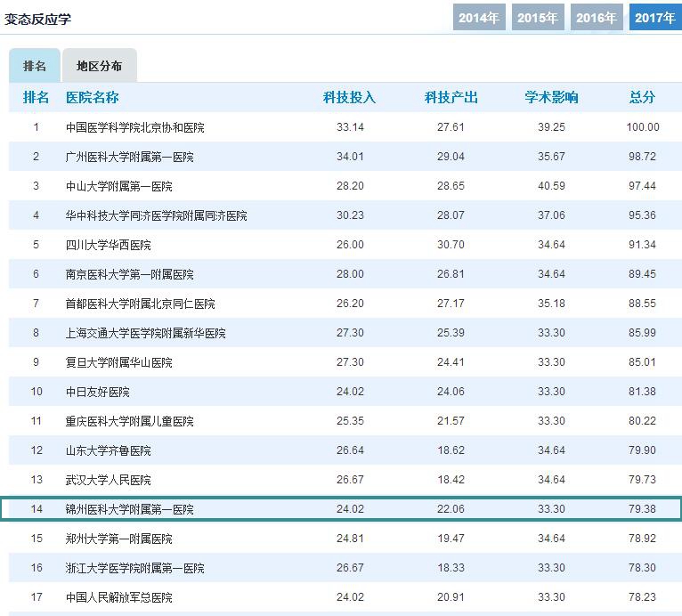Select 武汉大学人民医院 hospital name
Image resolution: width=682 pixels, height=616 pixels.
pos(109,480)
